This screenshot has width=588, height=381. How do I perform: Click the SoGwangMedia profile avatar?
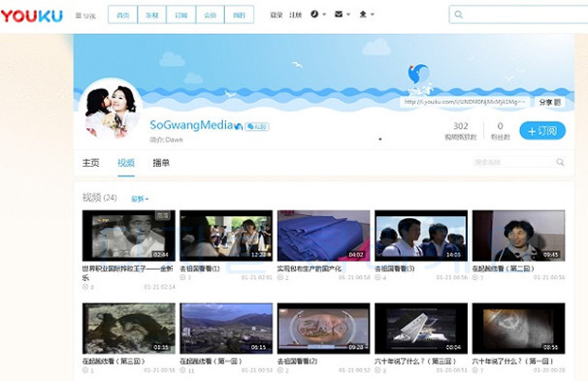(112, 110)
